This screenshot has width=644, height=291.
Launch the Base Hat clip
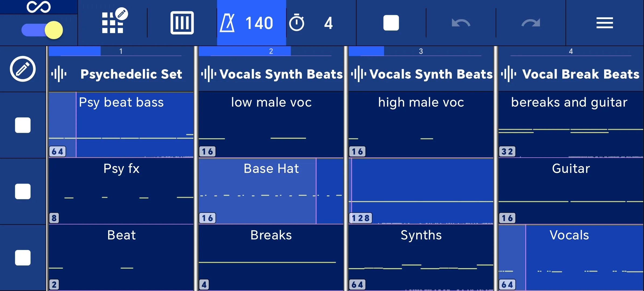[271, 191]
